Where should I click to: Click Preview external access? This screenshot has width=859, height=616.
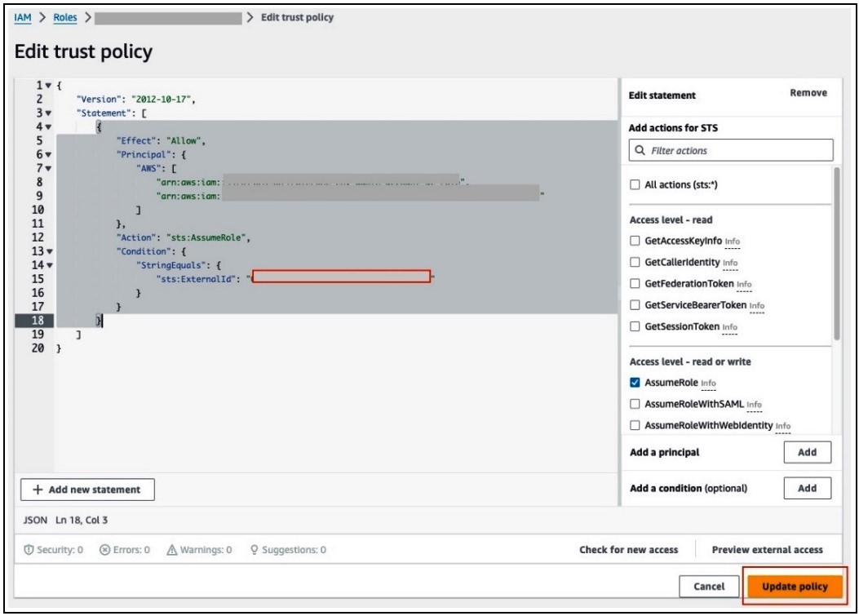(x=767, y=549)
